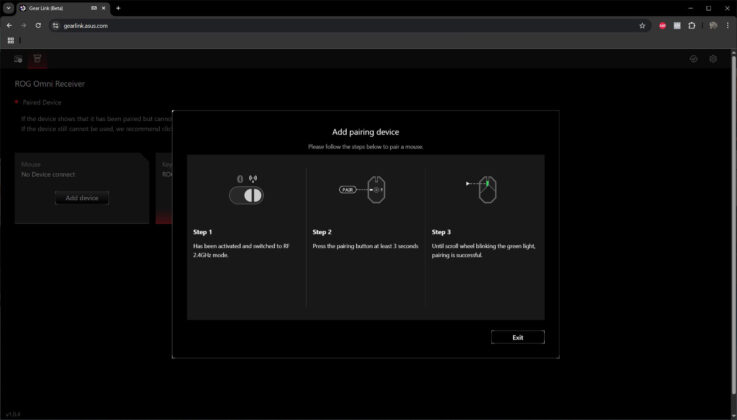The width and height of the screenshot is (737, 420).
Task: Select the receiver icon tab with red underline
Action: click(37, 59)
